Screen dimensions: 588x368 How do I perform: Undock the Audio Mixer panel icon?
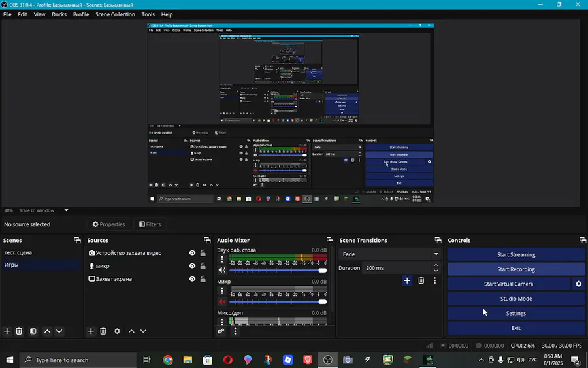(x=330, y=240)
